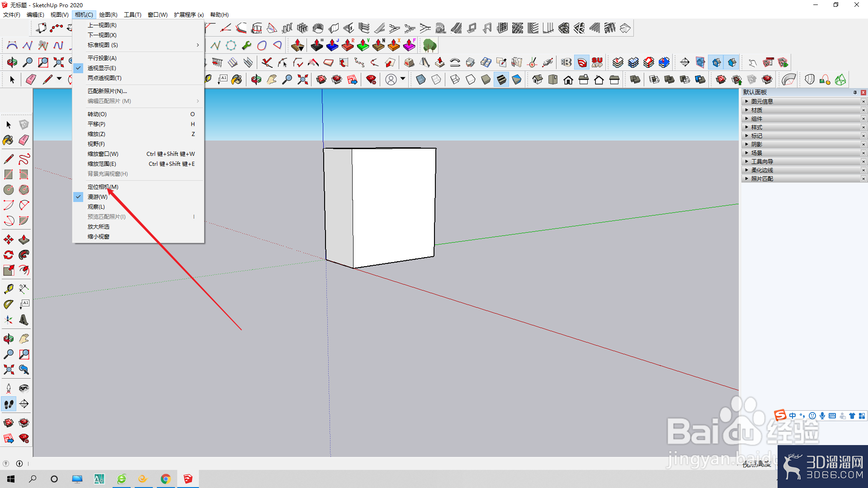Open the user account sign-in icon
Screen dimensions: 868x488
click(x=391, y=80)
